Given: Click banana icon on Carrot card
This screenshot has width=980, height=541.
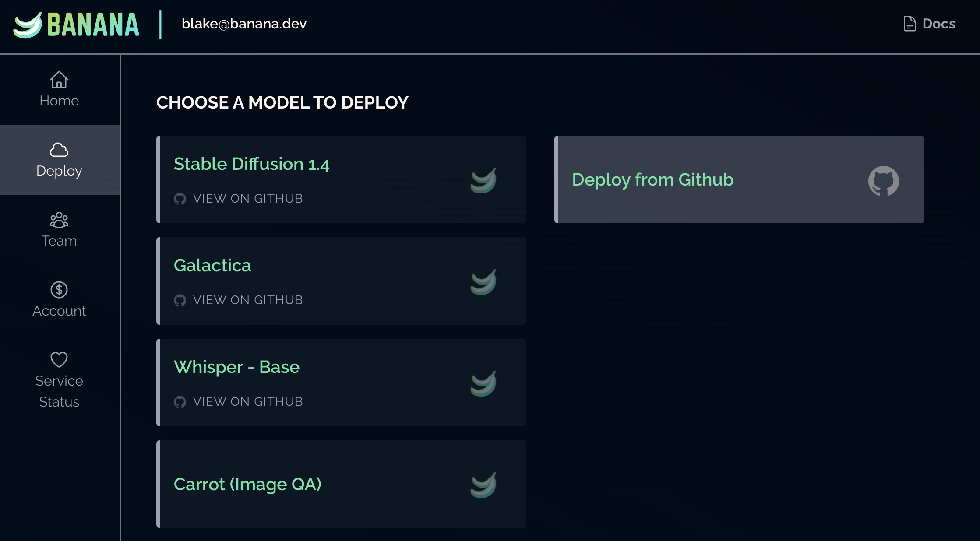Looking at the screenshot, I should (x=483, y=485).
